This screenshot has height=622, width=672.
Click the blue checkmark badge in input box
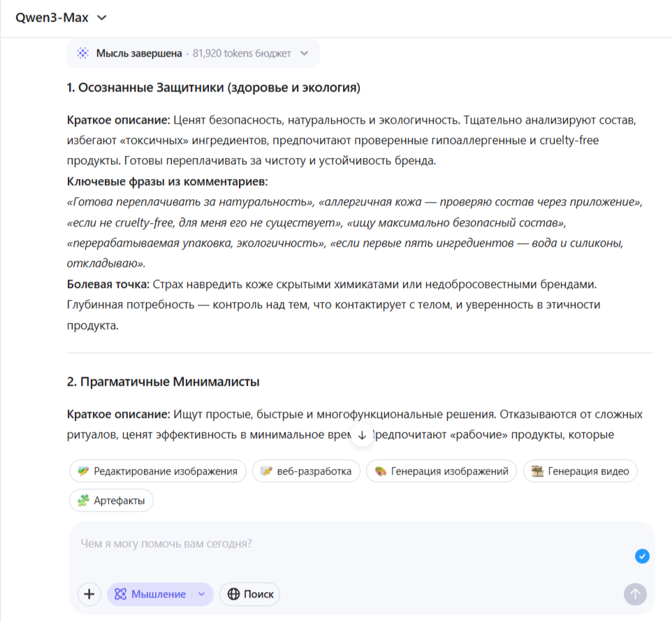[x=642, y=556]
